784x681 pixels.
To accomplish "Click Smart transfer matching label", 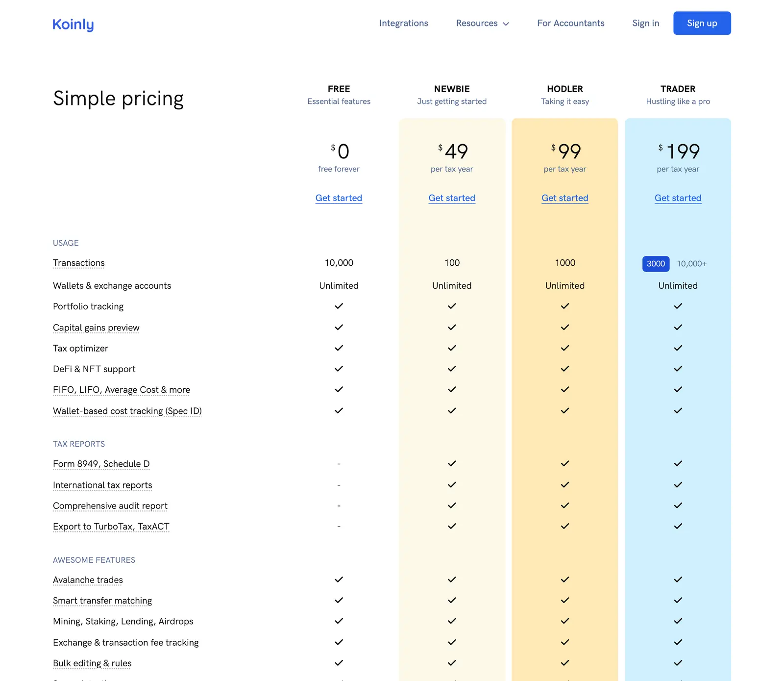I will coord(102,601).
